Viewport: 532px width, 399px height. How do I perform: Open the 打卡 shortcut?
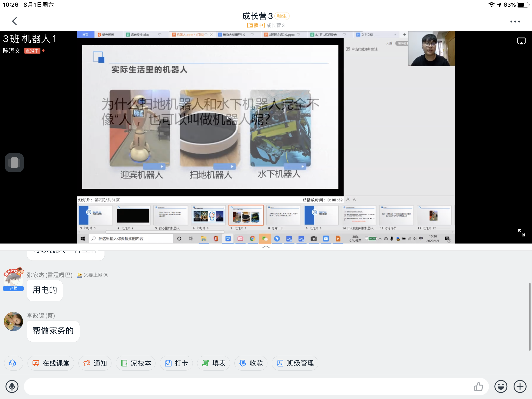pyautogui.click(x=176, y=363)
